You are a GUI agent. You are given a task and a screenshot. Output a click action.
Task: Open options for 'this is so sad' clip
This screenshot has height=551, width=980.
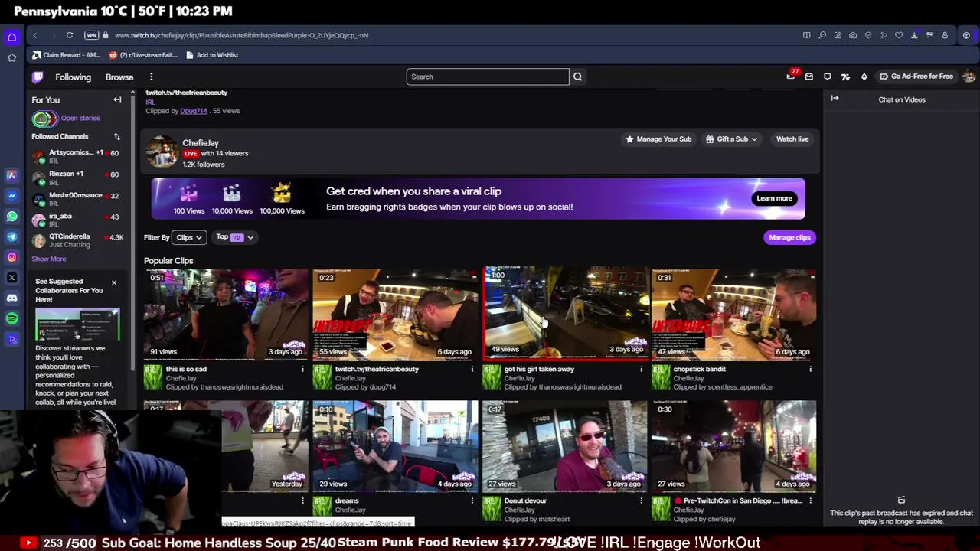click(302, 370)
